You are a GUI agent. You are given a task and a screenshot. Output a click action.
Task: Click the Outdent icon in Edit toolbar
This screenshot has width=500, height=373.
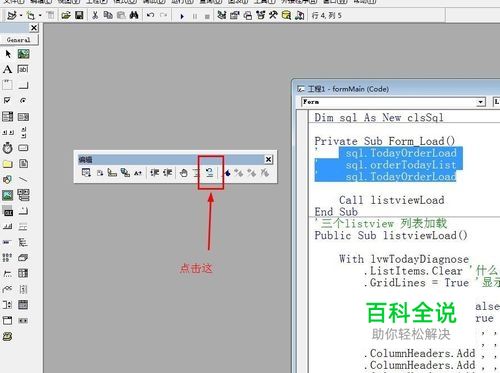tap(167, 173)
